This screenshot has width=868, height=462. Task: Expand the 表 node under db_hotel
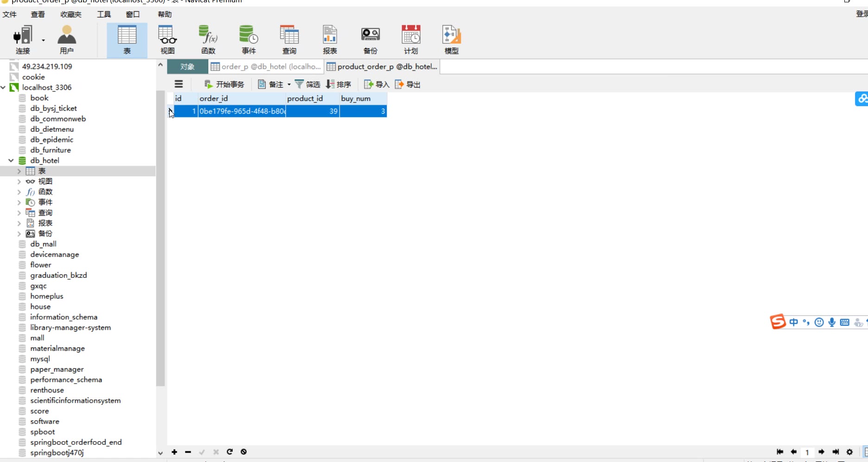(x=19, y=171)
